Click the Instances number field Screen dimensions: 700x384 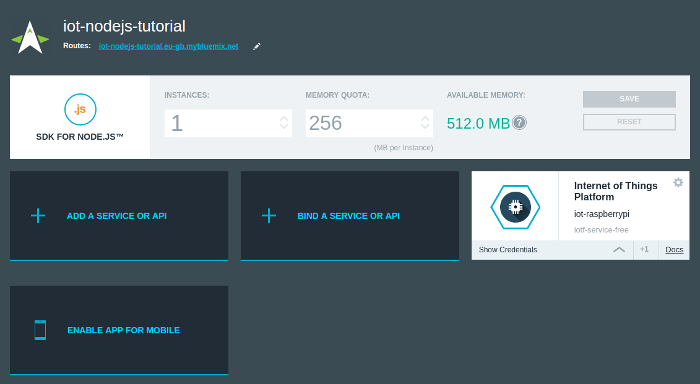click(228, 123)
